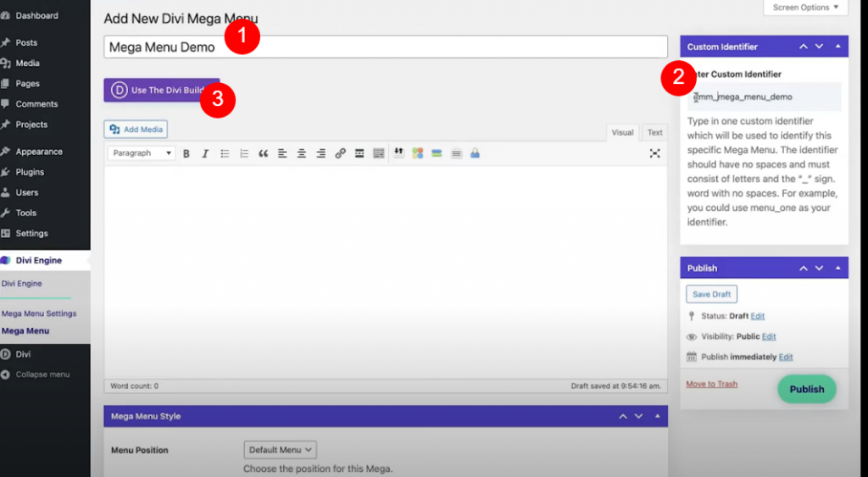Open the Menu Position 'Default Menu' dropdown
Viewport: 868px width, 477px height.
point(280,450)
